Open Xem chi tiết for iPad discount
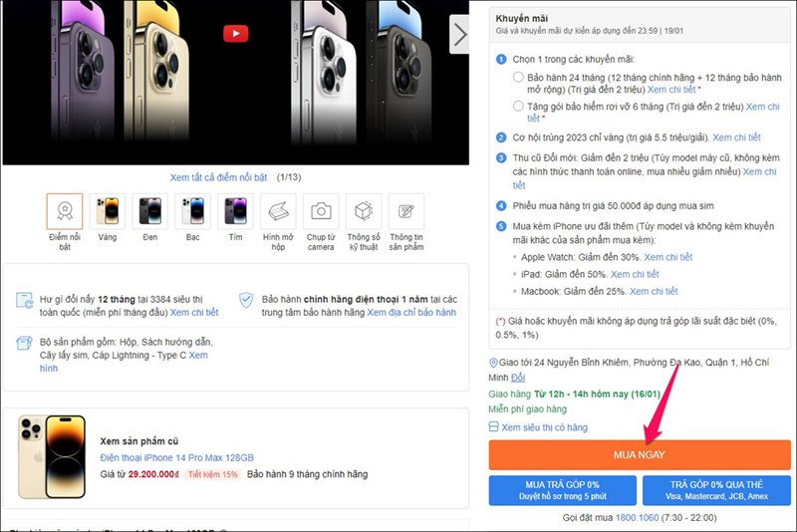 click(x=635, y=274)
